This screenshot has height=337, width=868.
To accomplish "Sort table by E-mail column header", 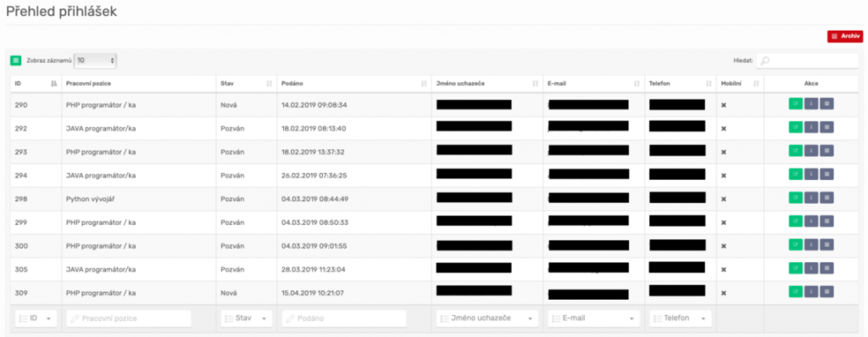I will point(593,84).
